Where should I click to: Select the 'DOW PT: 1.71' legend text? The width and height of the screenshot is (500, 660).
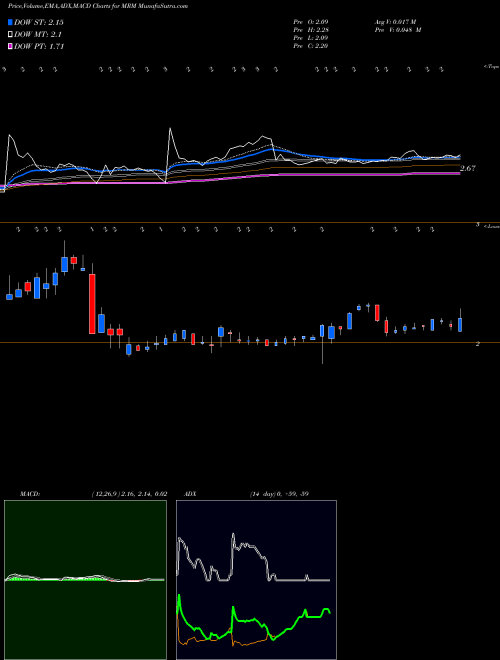click(x=39, y=47)
